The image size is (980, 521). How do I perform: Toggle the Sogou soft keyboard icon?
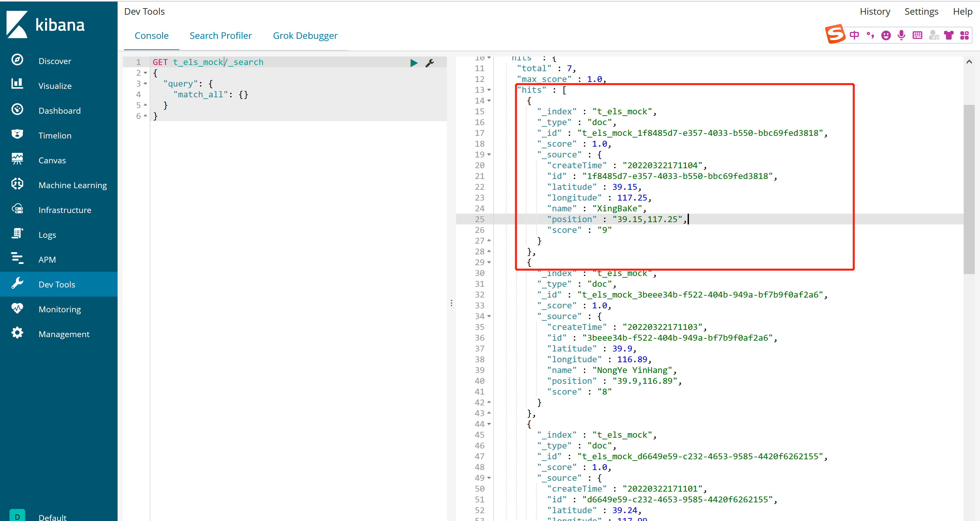[917, 35]
